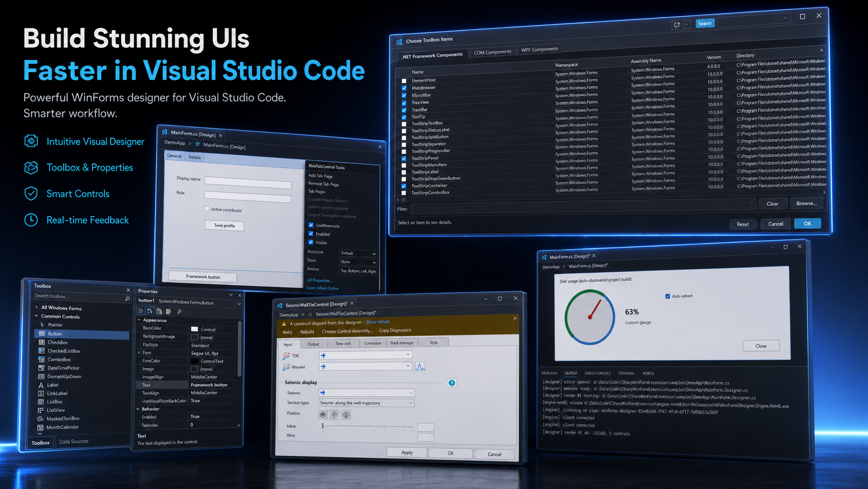Image resolution: width=868 pixels, height=489 pixels.
Task: Click the MonthCalendar icon in Toolbox
Action: click(40, 427)
